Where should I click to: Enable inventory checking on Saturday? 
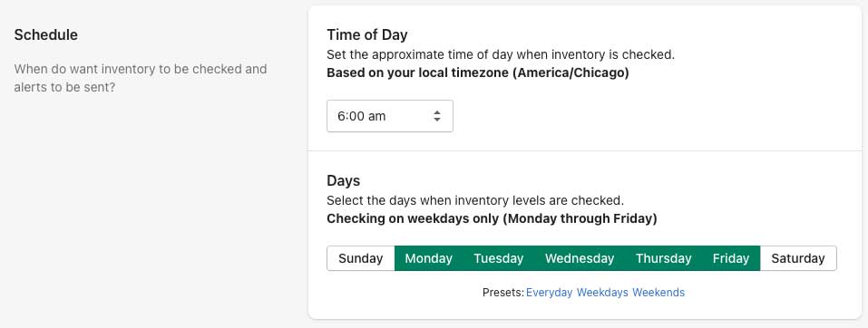click(x=798, y=258)
